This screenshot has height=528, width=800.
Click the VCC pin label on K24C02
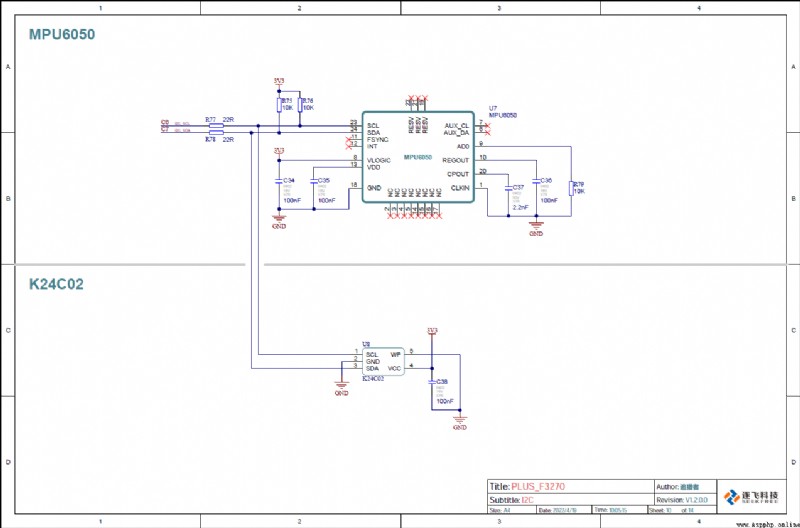tap(395, 368)
